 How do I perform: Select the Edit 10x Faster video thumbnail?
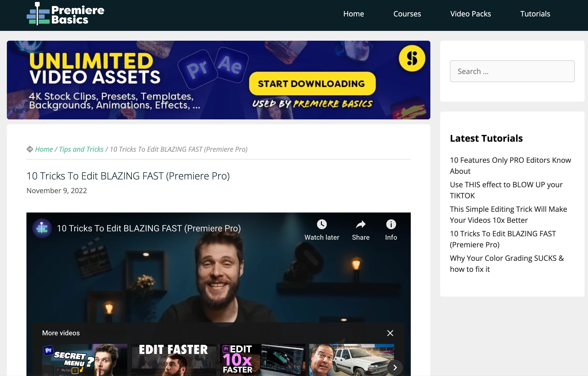(x=262, y=360)
